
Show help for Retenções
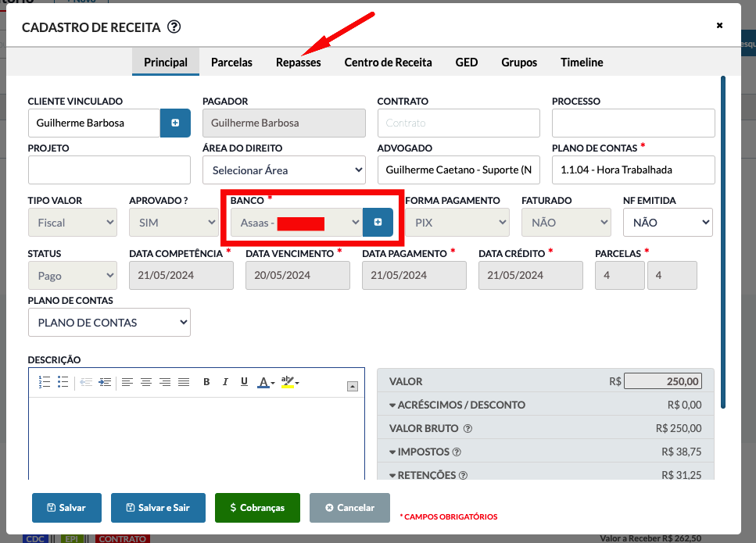(463, 475)
